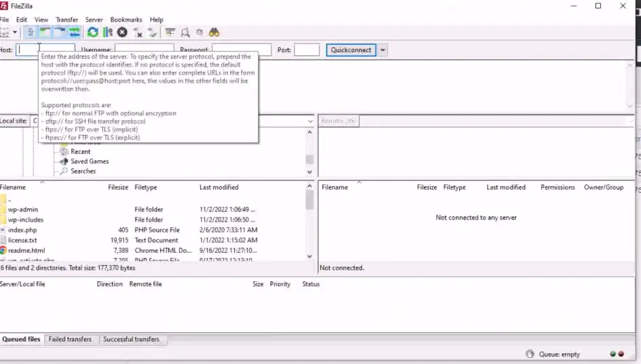The image size is (641, 364).
Task: Disconnect from server icon
Action: (x=137, y=33)
